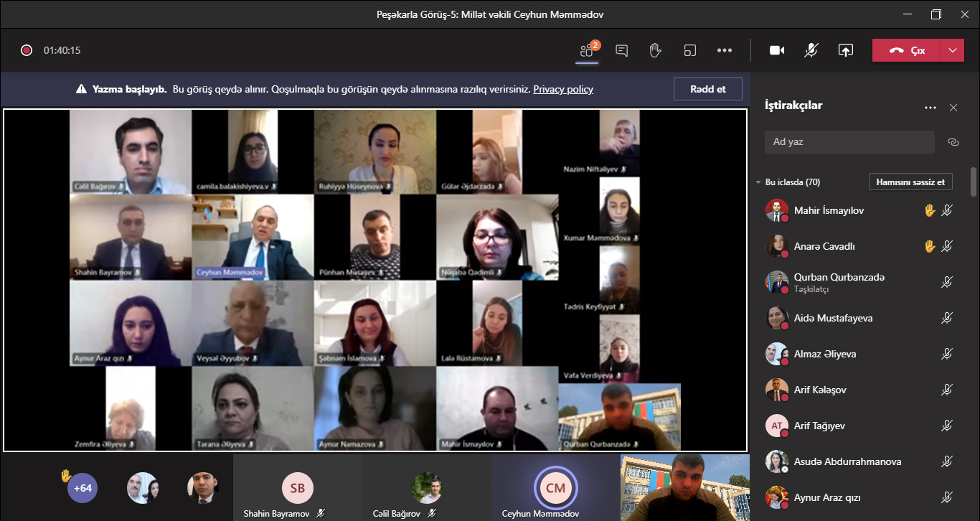980x521 pixels.
Task: Open the breakout rooms icon
Action: tap(690, 50)
